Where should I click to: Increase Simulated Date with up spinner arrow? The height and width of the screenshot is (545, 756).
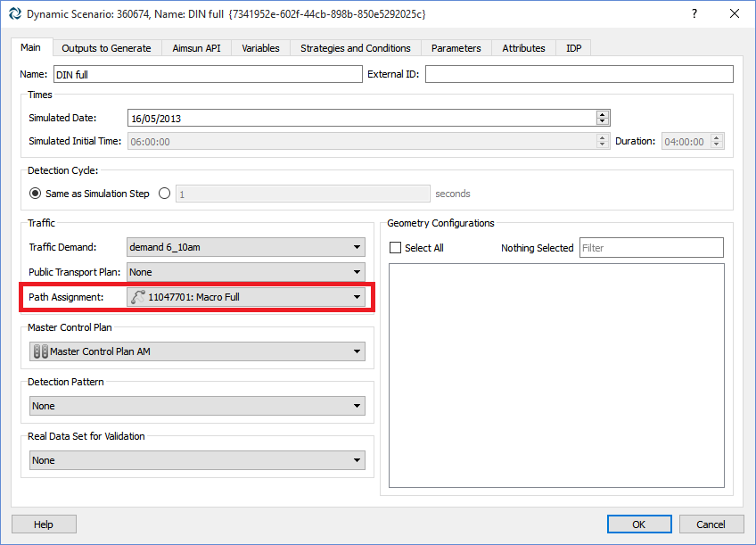coord(602,114)
